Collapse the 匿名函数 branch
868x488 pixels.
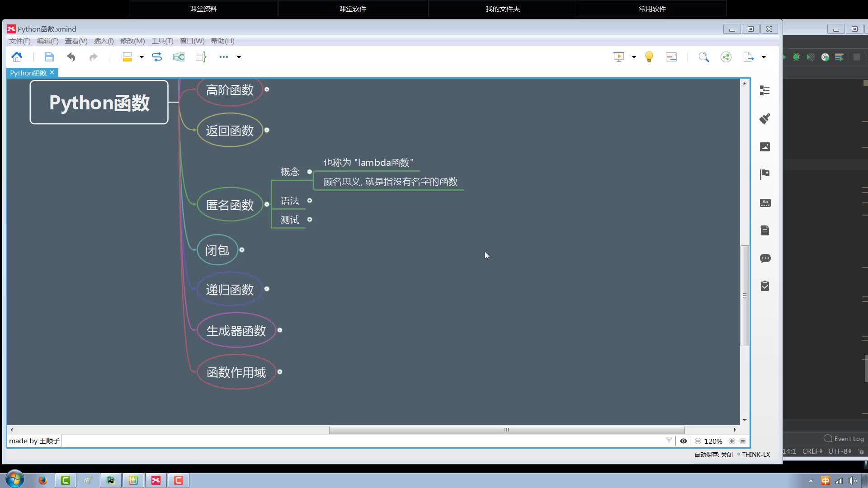pos(267,204)
